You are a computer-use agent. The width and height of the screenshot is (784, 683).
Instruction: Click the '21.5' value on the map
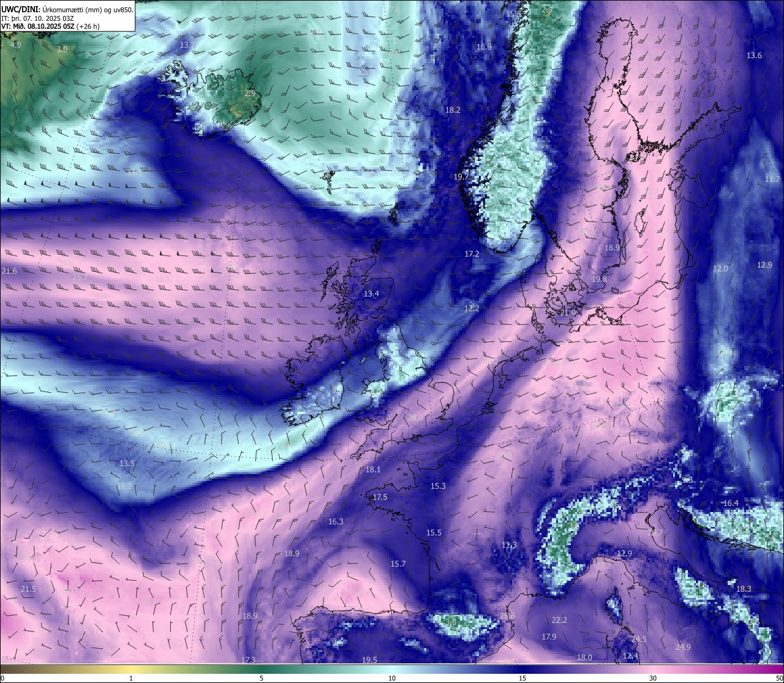point(28,589)
